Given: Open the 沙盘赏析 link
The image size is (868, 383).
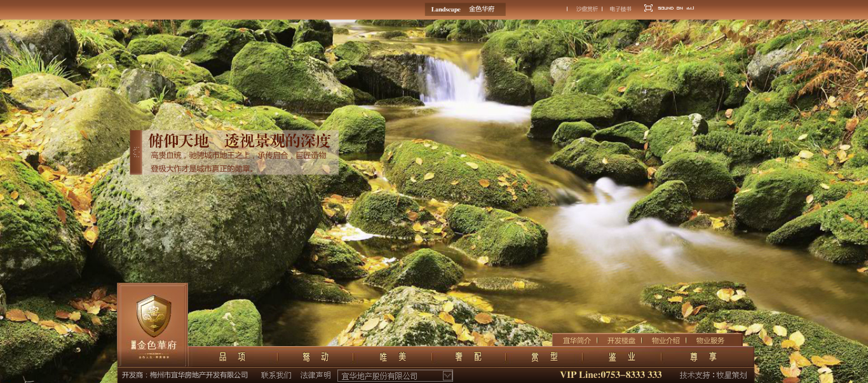Looking at the screenshot, I should coord(587,9).
